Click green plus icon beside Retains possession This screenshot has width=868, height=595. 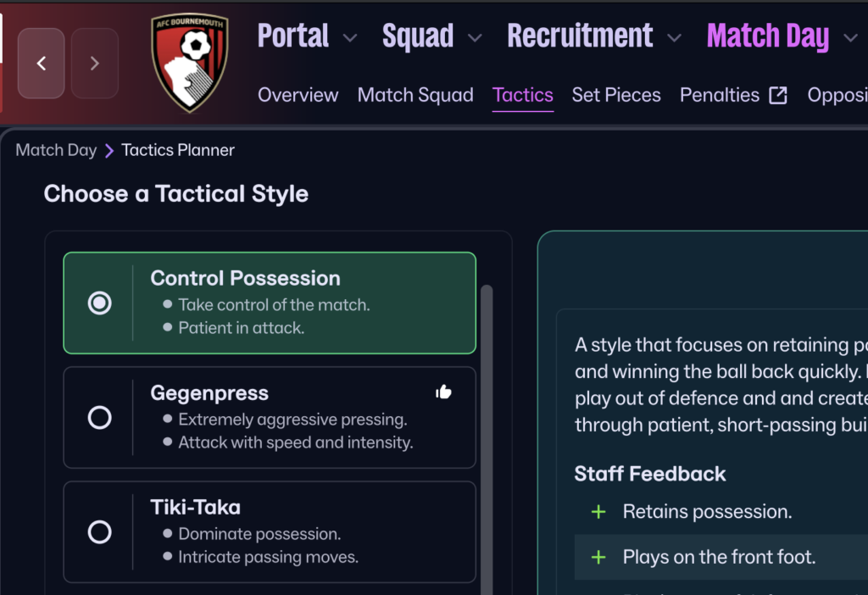coord(598,512)
